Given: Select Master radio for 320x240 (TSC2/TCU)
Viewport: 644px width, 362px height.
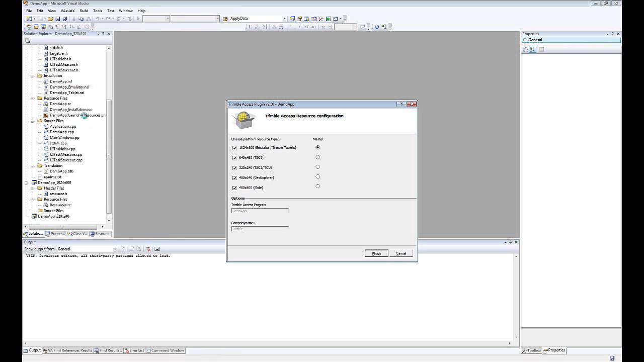Looking at the screenshot, I should click(x=317, y=167).
